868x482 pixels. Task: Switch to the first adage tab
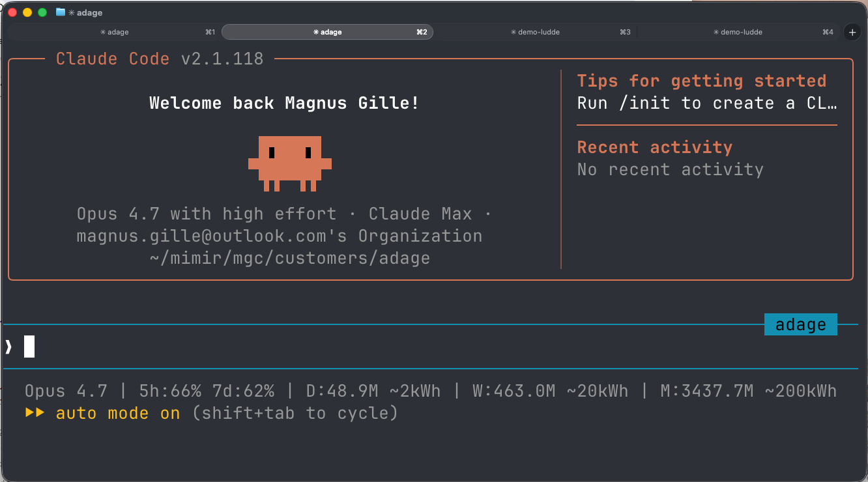point(114,31)
